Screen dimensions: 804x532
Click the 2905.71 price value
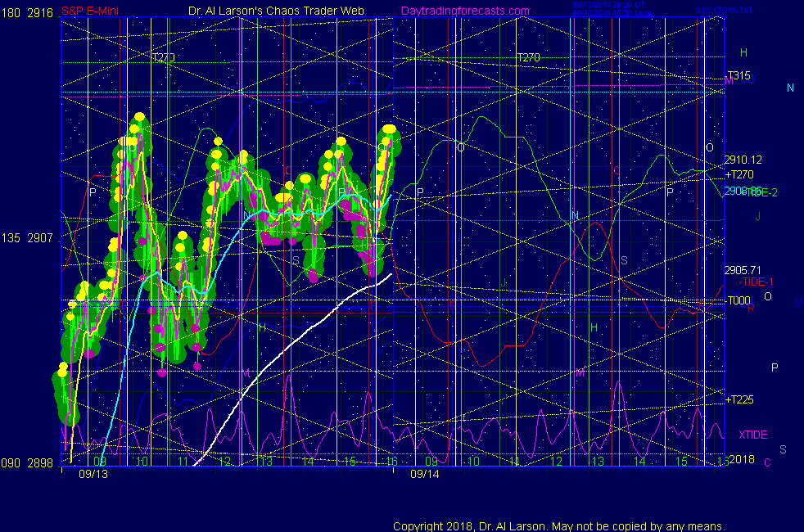743,270
